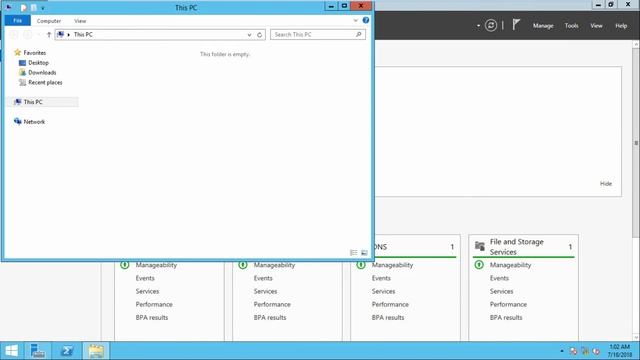Open Explorer Help via blue question mark
The height and width of the screenshot is (360, 640).
click(366, 20)
